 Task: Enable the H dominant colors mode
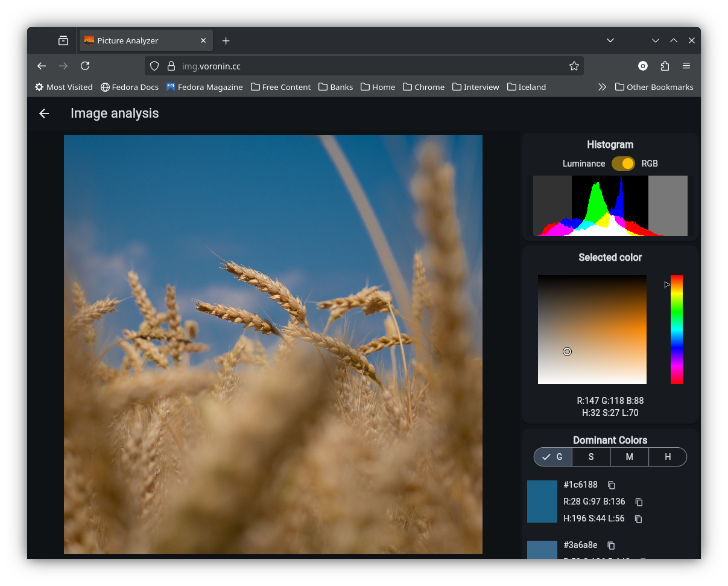(668, 457)
